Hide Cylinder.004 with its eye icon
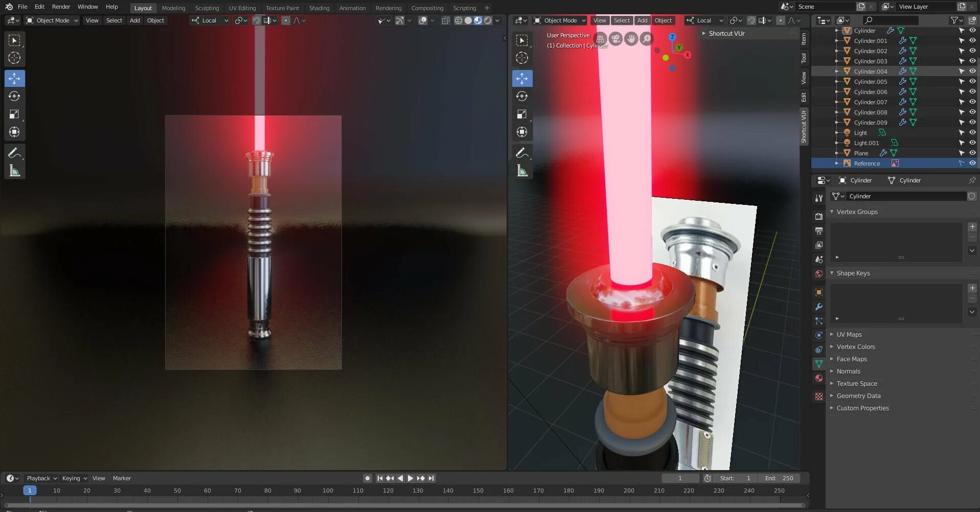The height and width of the screenshot is (512, 980). point(972,72)
